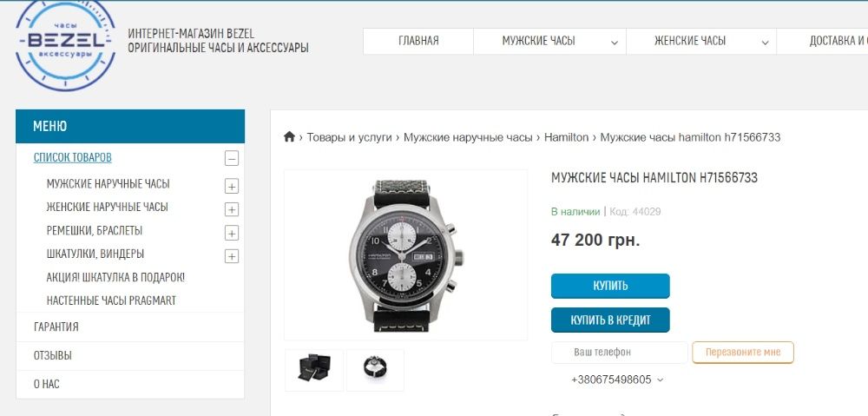Image resolution: width=868 pixels, height=416 pixels.
Task: Click the home icon in breadcrumbs
Action: point(289,137)
